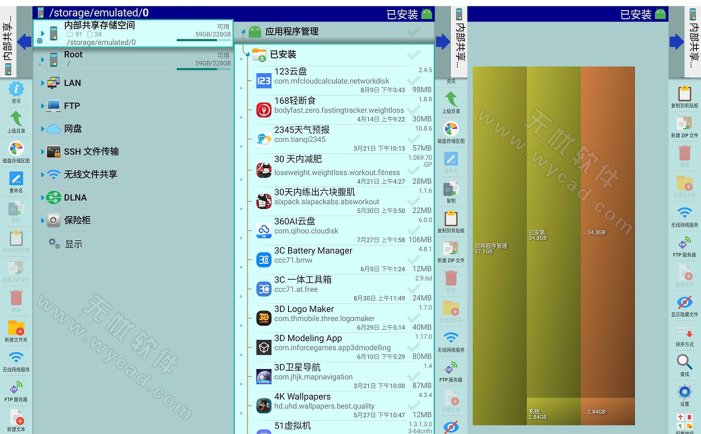Image resolution: width=701 pixels, height=434 pixels.
Task: Expand the 网盘 cloud entry triangle
Action: coord(42,129)
